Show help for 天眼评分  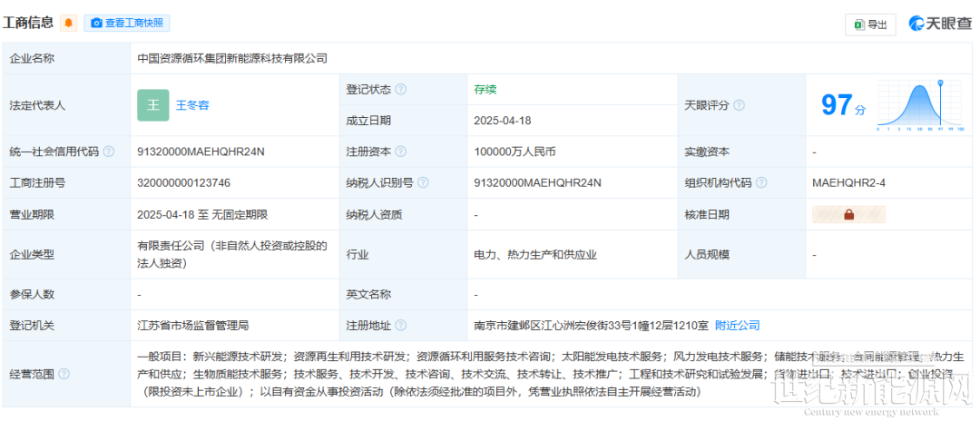coord(739,105)
